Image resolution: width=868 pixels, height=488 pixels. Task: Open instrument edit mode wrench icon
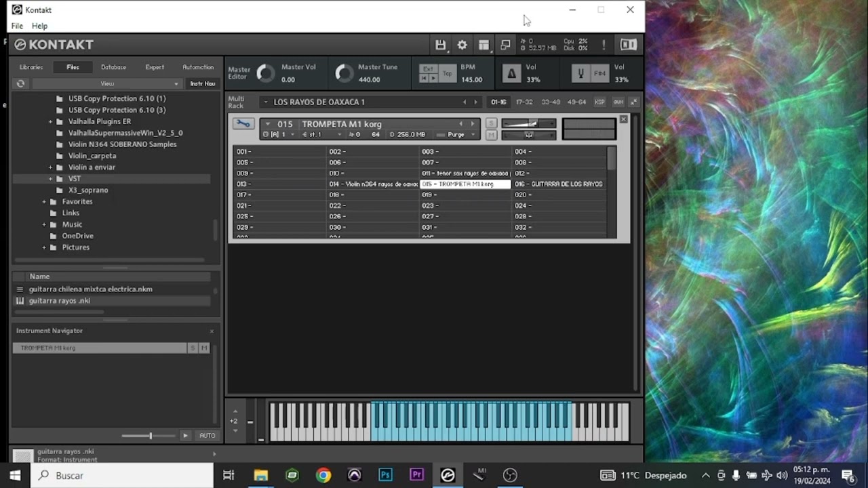243,124
